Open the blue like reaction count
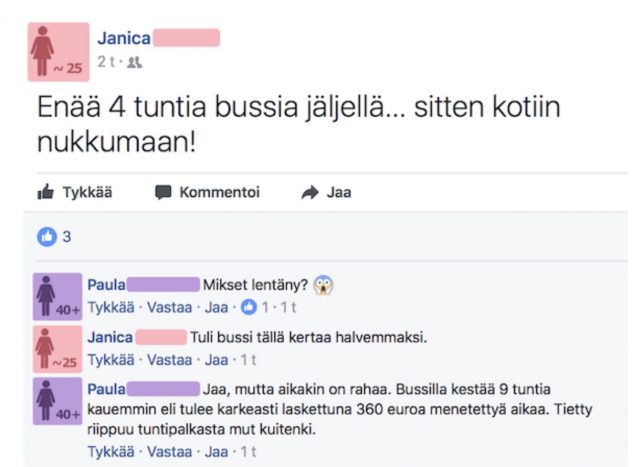Image resolution: width=632 pixels, height=467 pixels. pyautogui.click(x=54, y=237)
